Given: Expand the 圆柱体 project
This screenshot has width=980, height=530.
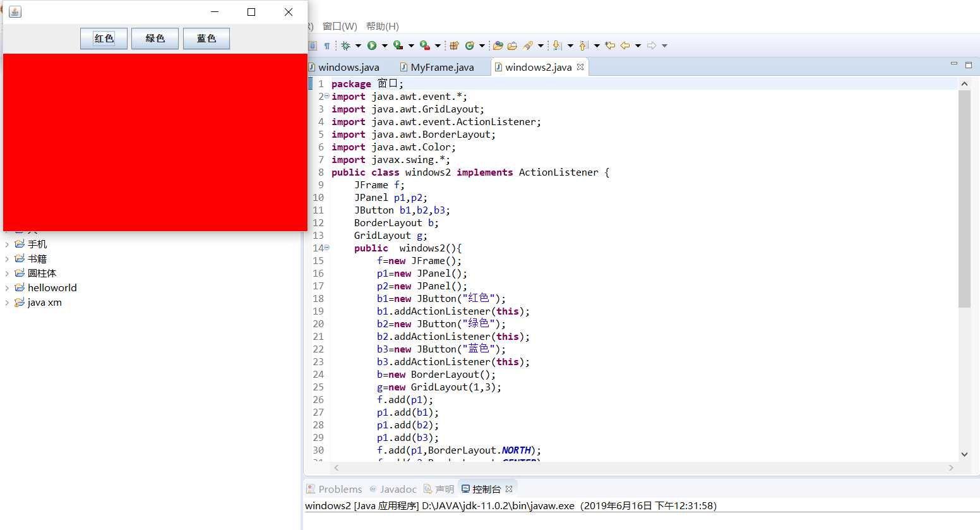Looking at the screenshot, I should point(7,274).
